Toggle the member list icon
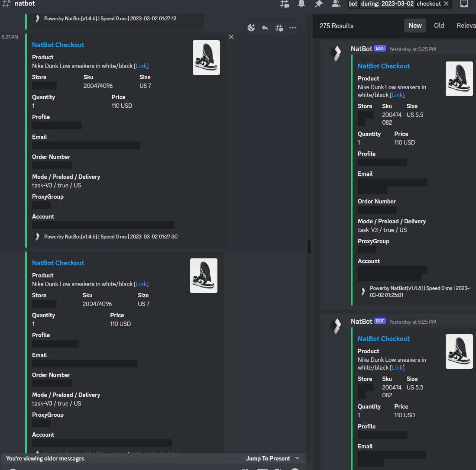The image size is (476, 470). [336, 3]
